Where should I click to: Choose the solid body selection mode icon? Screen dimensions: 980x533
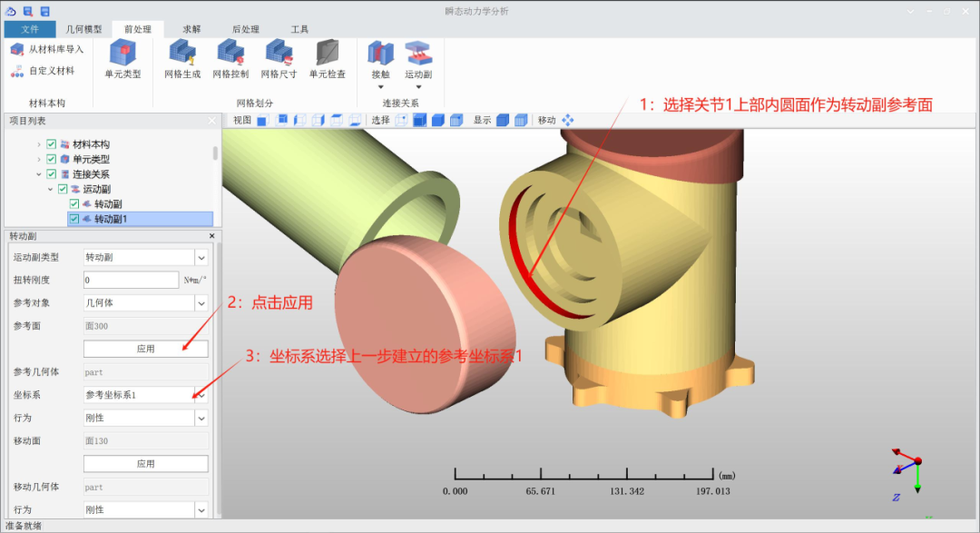click(x=438, y=120)
